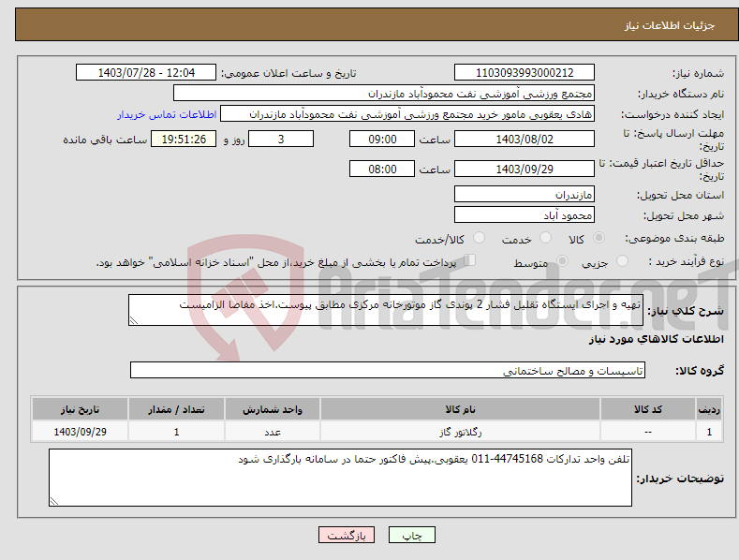739x560 pixels.
Task: Click the رگلاتور گاز item name cell
Action: pos(460,432)
